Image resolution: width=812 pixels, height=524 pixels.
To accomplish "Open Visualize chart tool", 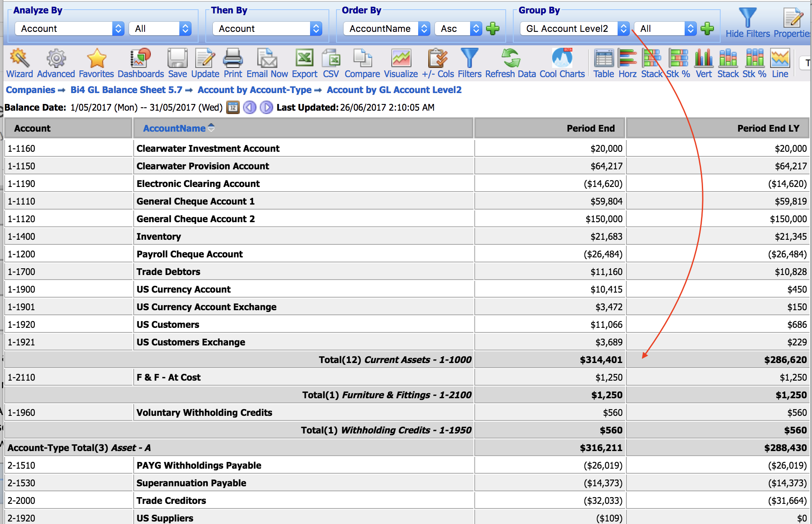I will (401, 63).
